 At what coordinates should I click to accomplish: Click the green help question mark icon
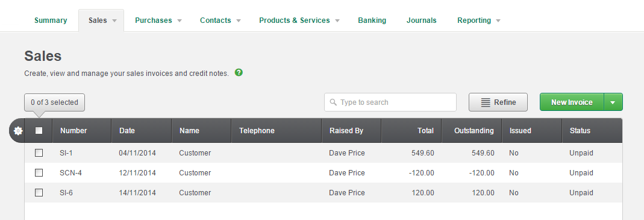pos(239,73)
